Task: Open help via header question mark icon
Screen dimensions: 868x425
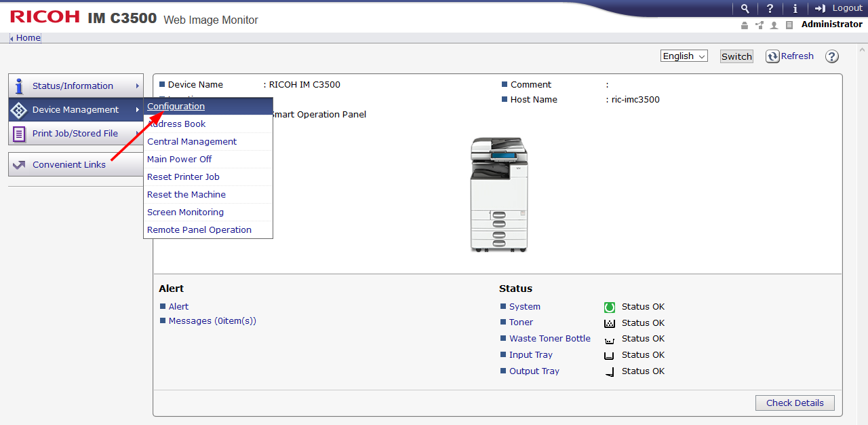Action: pyautogui.click(x=770, y=8)
